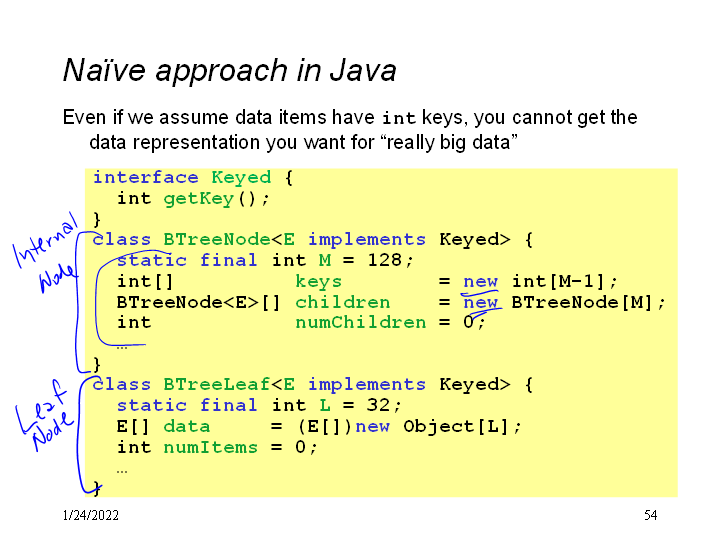Screen dimensions: 720x540
Task: Click the underlined "new" before int[M-1]
Action: coord(480,281)
